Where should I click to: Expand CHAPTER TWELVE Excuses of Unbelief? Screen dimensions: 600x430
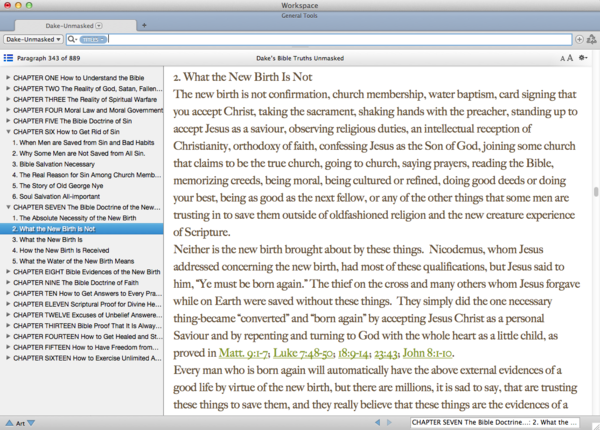8,314
